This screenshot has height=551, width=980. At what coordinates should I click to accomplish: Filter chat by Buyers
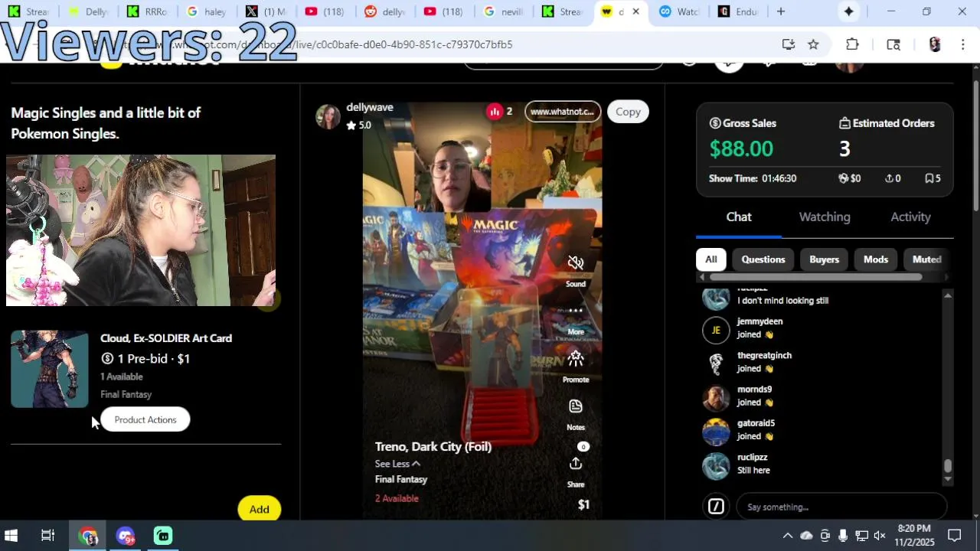(824, 259)
